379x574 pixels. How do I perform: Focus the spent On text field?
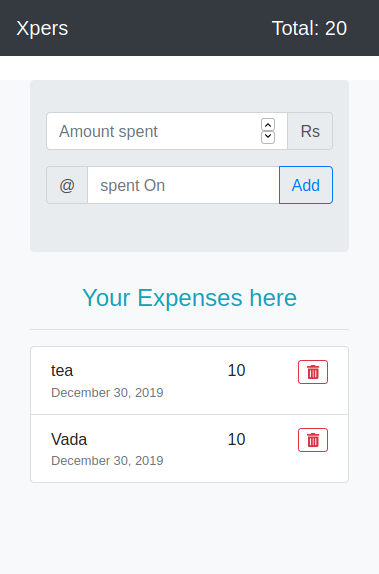(183, 185)
